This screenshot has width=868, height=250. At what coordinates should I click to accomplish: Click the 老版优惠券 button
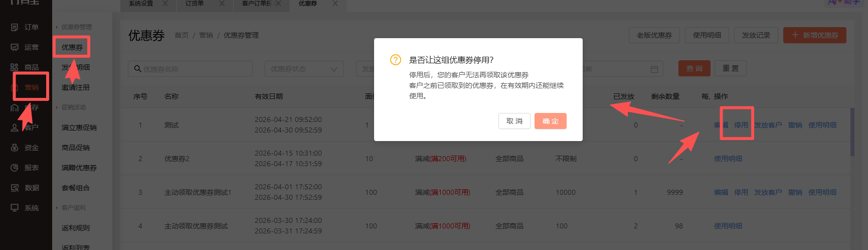coord(654,35)
